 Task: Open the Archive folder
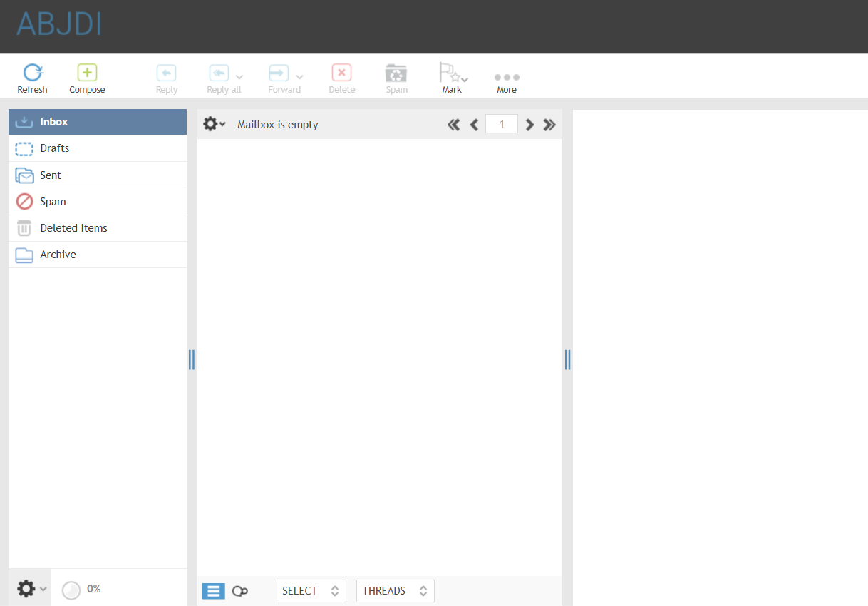pyautogui.click(x=98, y=255)
